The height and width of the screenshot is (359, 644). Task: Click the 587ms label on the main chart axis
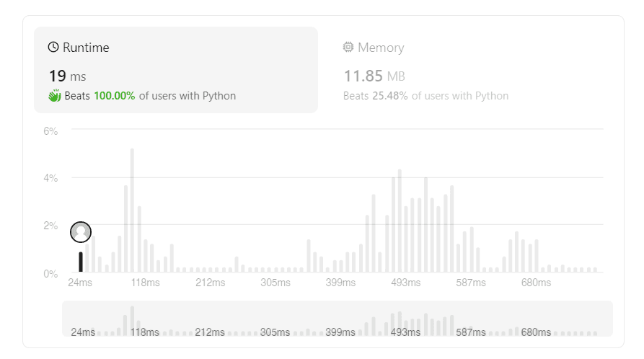coord(471,283)
